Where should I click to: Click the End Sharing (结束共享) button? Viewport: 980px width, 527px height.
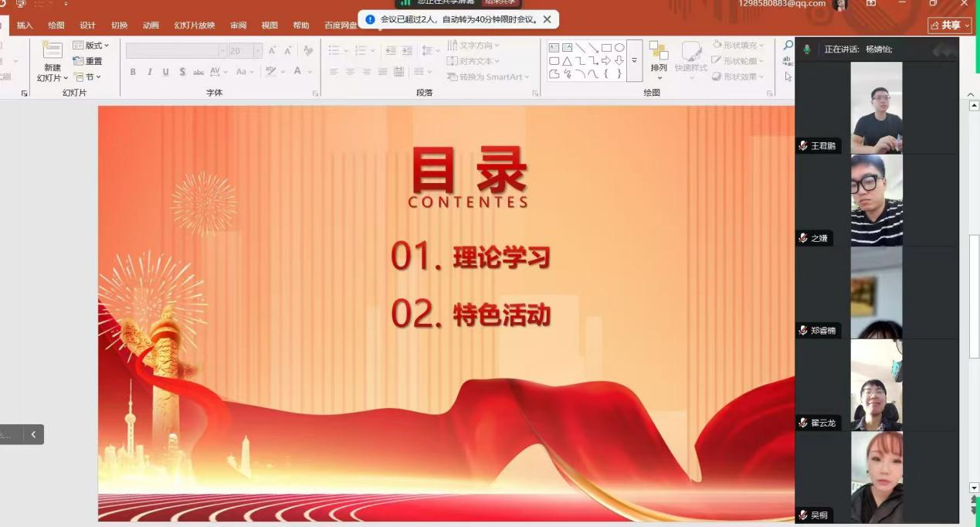click(x=498, y=2)
